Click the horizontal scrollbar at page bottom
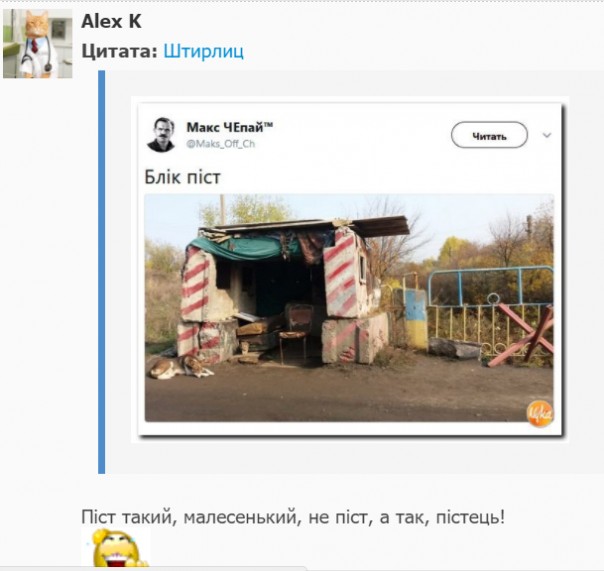The width and height of the screenshot is (604, 571). click(x=154, y=569)
